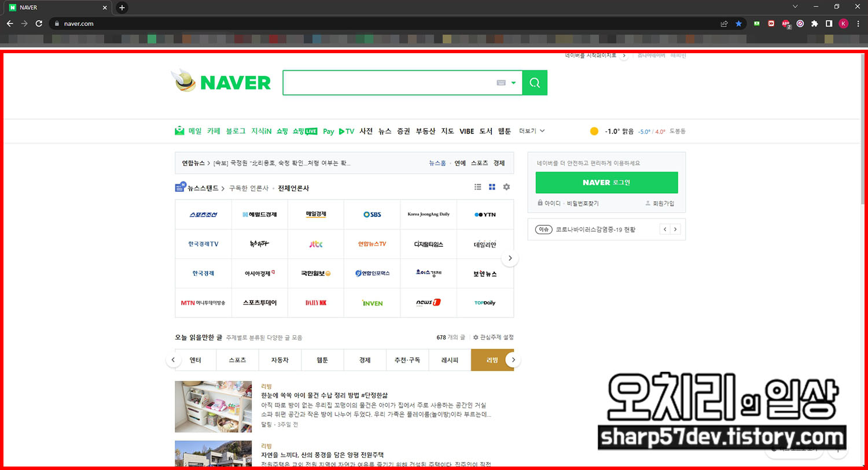Click the sunny weather icon
This screenshot has height=470, width=868.
[594, 131]
